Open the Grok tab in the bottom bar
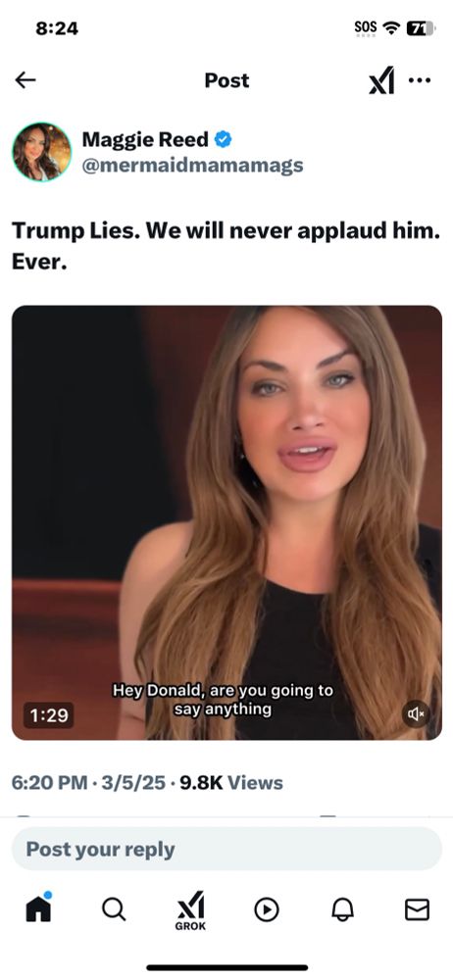Image resolution: width=453 pixels, height=980 pixels. click(x=191, y=910)
